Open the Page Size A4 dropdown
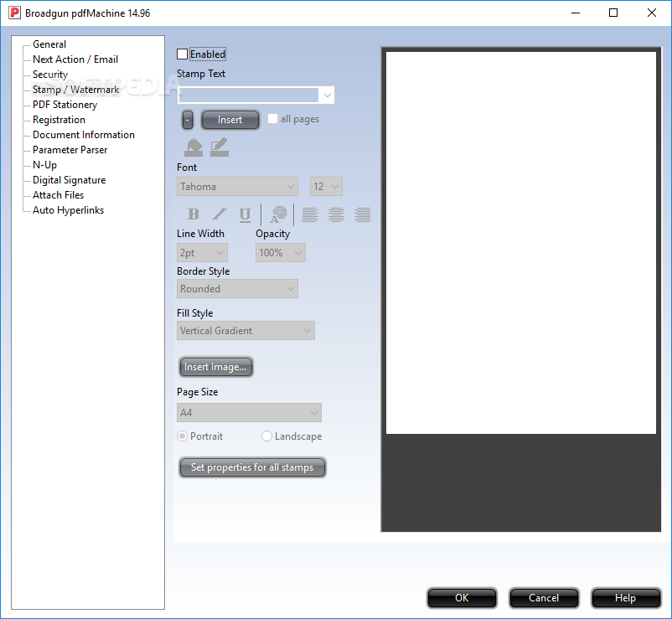Viewport: 672px width, 619px height. click(x=250, y=413)
